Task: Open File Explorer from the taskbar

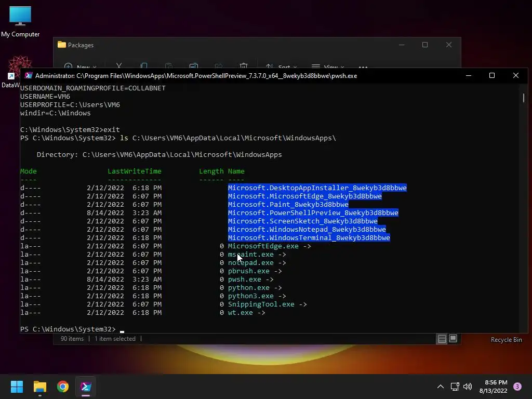Action: pos(39,387)
